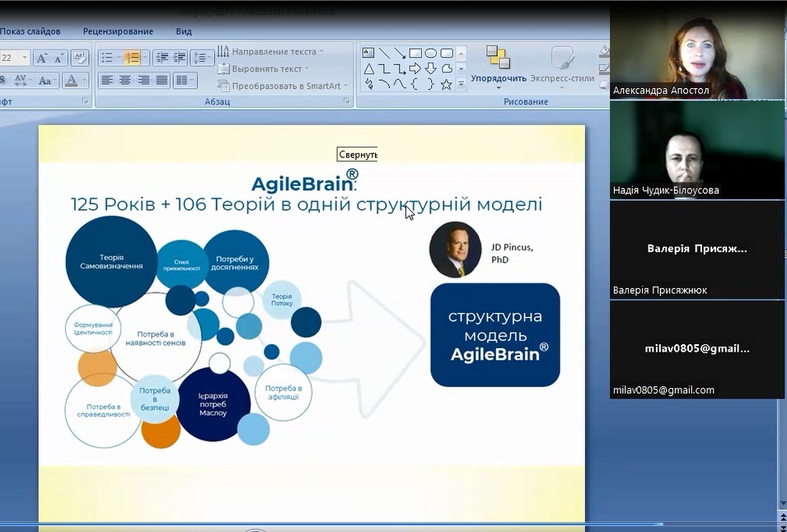
Task: Align text to the right
Action: point(143,80)
